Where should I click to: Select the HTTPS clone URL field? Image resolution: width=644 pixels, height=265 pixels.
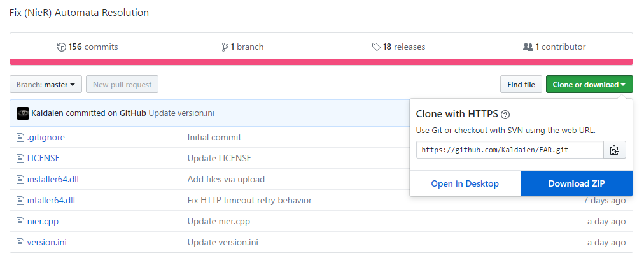pos(510,150)
